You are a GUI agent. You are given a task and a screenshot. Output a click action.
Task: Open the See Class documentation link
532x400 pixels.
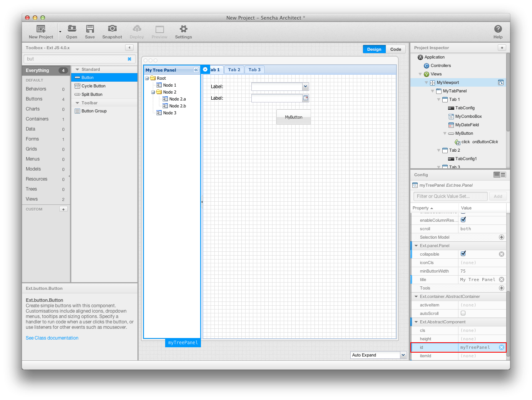coord(52,338)
